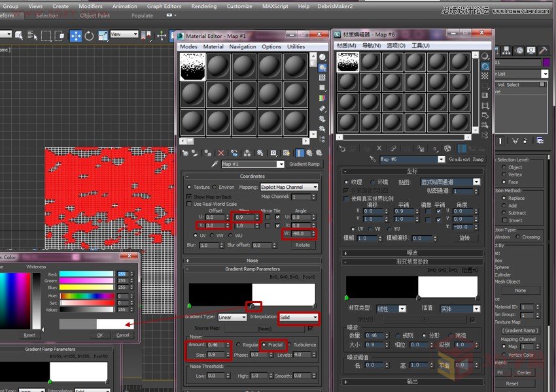Click the Get Material icon

[x=185, y=152]
